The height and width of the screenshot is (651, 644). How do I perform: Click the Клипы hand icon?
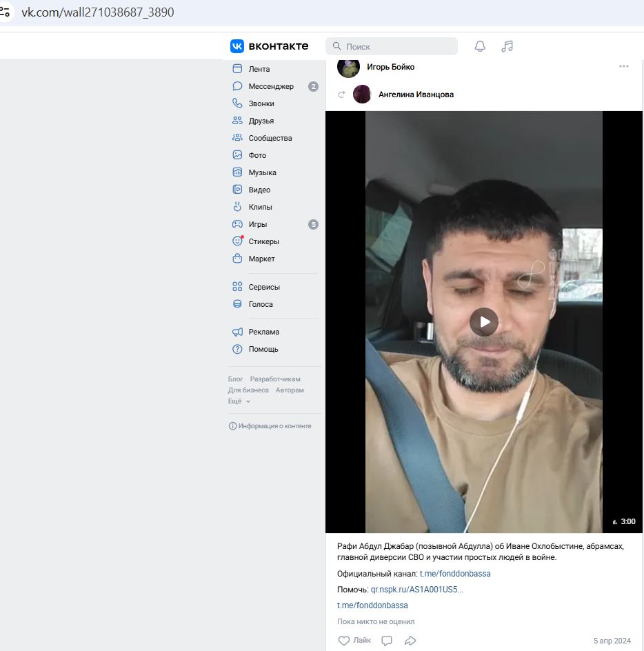(237, 207)
